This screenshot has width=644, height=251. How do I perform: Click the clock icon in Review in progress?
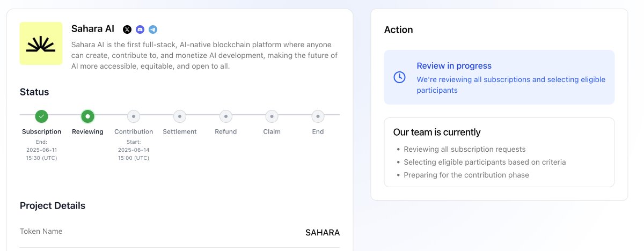399,77
